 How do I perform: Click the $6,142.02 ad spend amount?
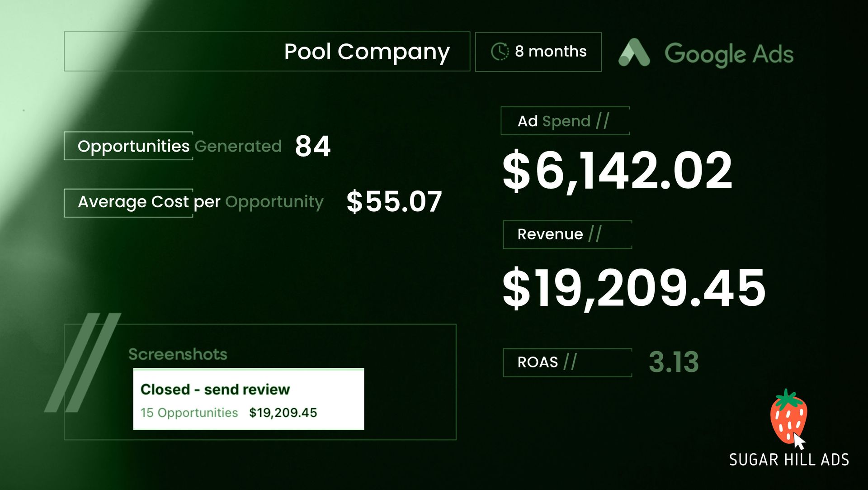(617, 171)
